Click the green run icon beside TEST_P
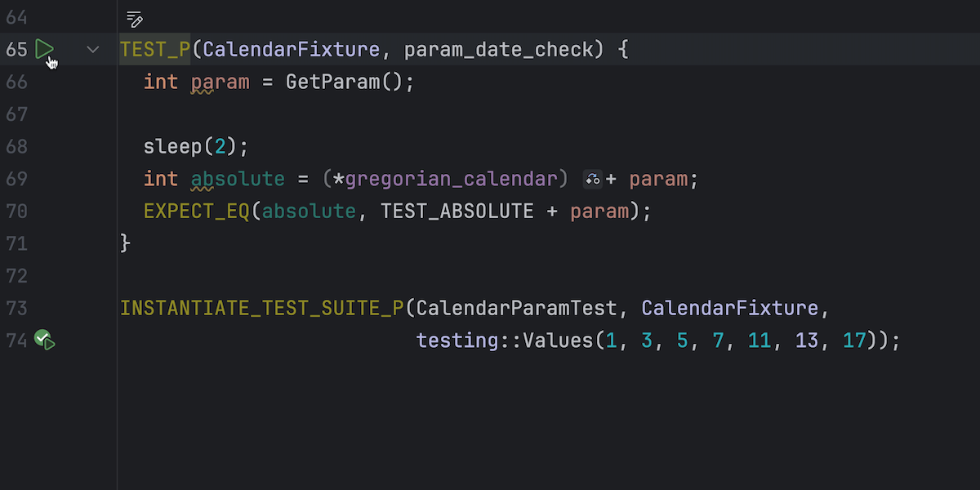Image resolution: width=980 pixels, height=490 pixels. pyautogui.click(x=44, y=50)
